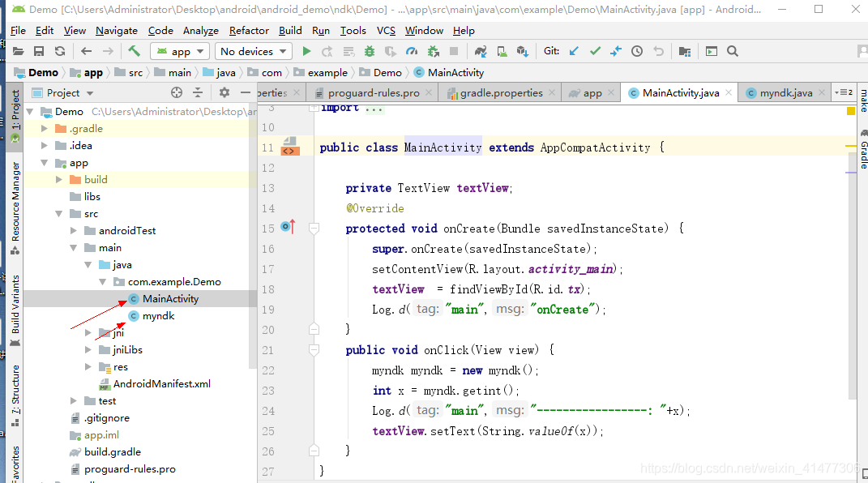Screen dimensions: 868x483
Task: Open the Refactor menu
Action: coord(249,31)
